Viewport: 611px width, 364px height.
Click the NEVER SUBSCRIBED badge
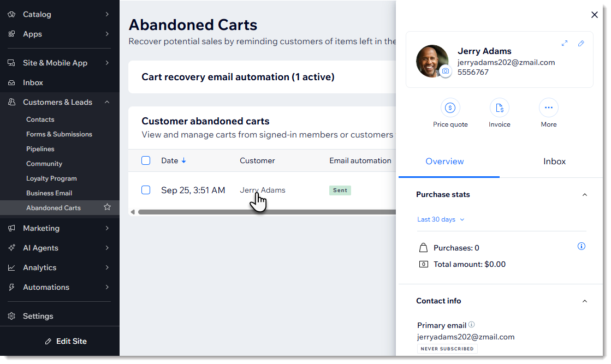[447, 349]
